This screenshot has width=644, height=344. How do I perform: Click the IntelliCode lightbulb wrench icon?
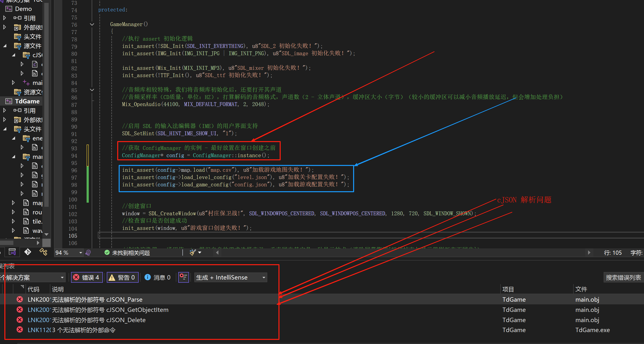point(88,253)
